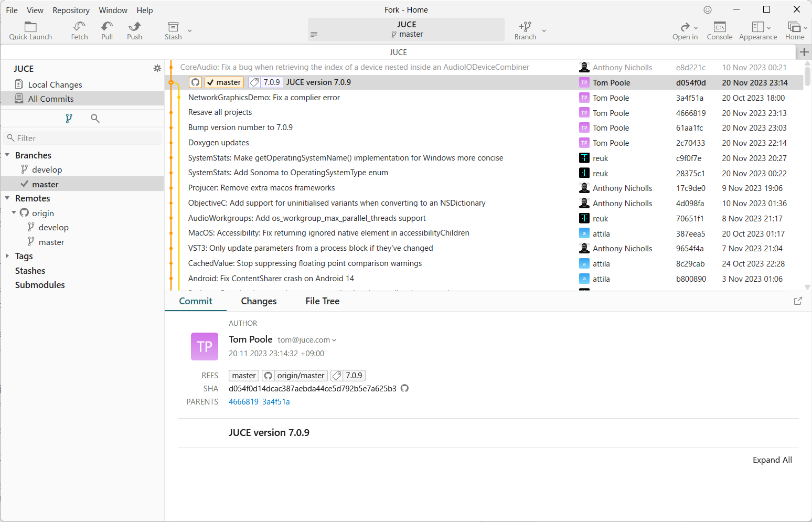Collapse the origin remote
Viewport: 812px width, 522px height.
tap(14, 213)
